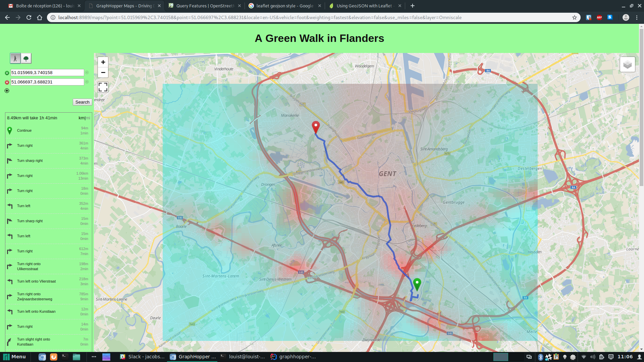The image size is (644, 362).
Task: Click the fullscreen map icon below the zoom controls
Action: tap(103, 87)
